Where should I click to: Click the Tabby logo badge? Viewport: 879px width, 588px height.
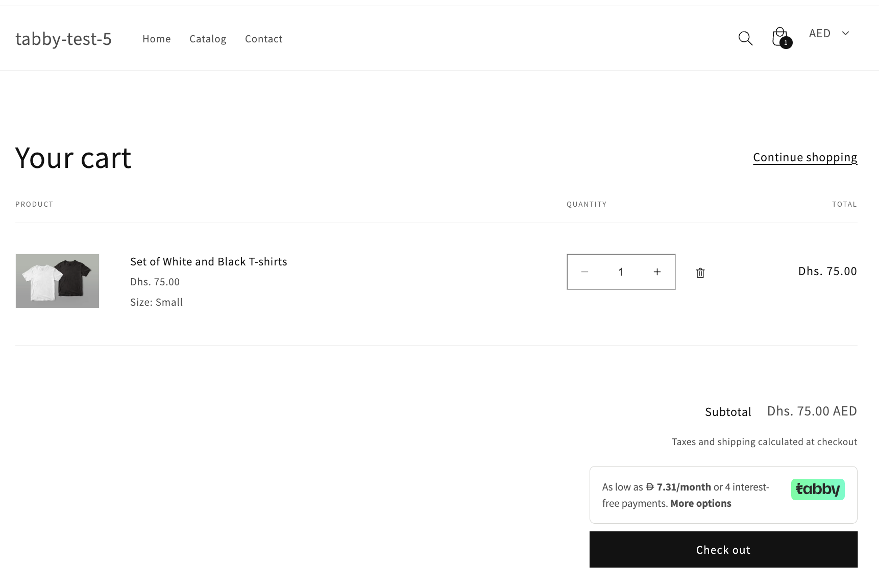pos(817,489)
